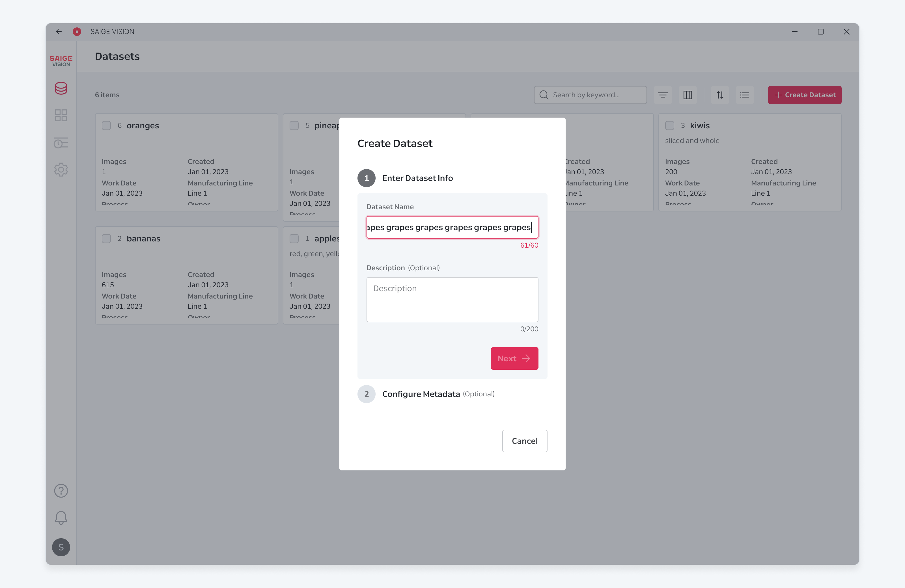The height and width of the screenshot is (588, 905).
Task: Open the task history list icon in sidebar
Action: (61, 143)
